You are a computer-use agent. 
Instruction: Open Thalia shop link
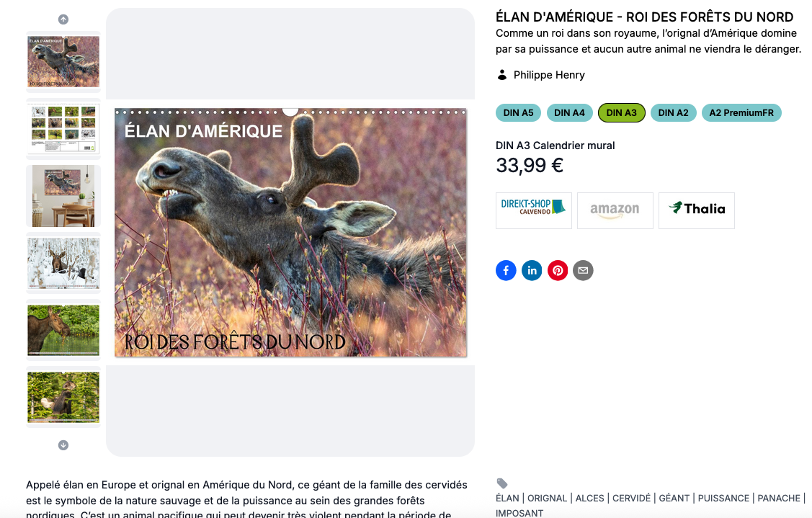click(x=697, y=210)
